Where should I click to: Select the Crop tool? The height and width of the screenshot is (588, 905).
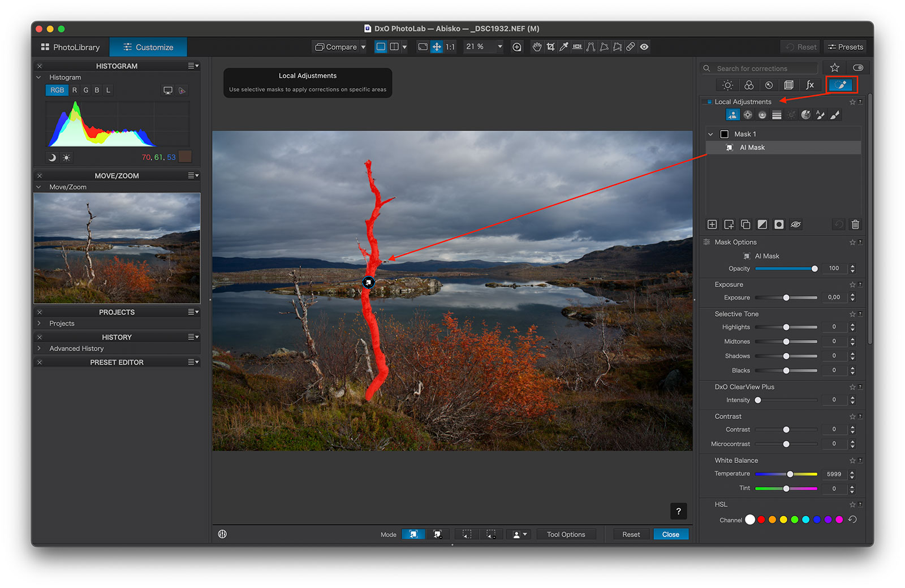tap(550, 47)
